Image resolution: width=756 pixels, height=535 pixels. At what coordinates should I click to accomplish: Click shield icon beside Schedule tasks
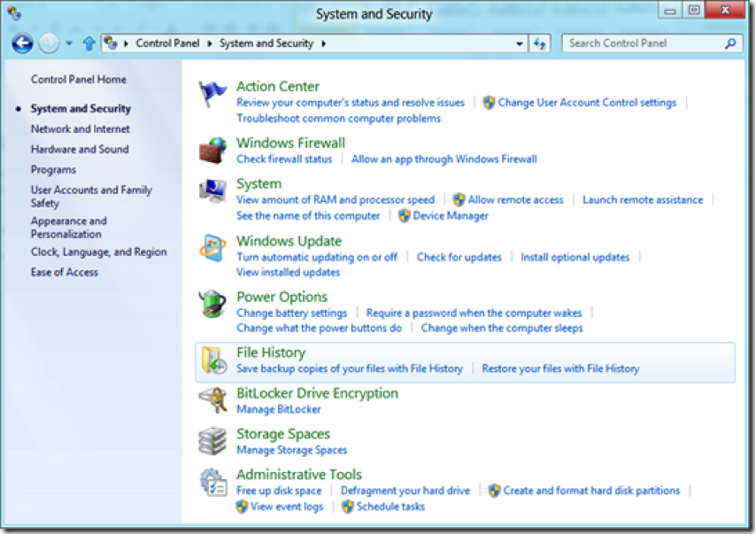[348, 507]
